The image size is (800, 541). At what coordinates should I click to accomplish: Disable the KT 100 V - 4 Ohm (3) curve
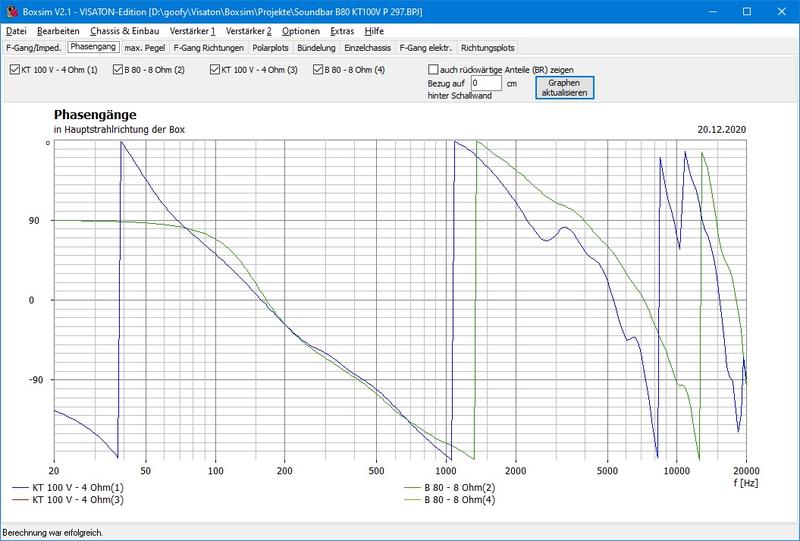215,70
